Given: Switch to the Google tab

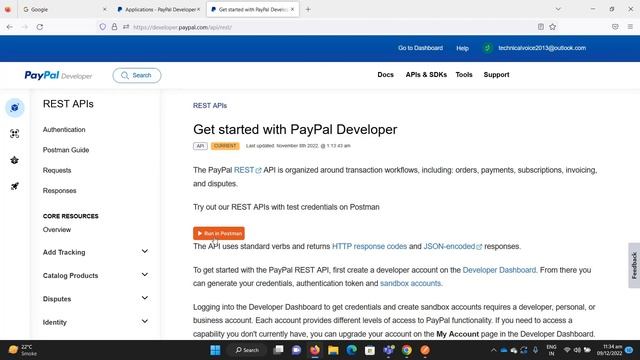Looking at the screenshot, I should (x=63, y=9).
